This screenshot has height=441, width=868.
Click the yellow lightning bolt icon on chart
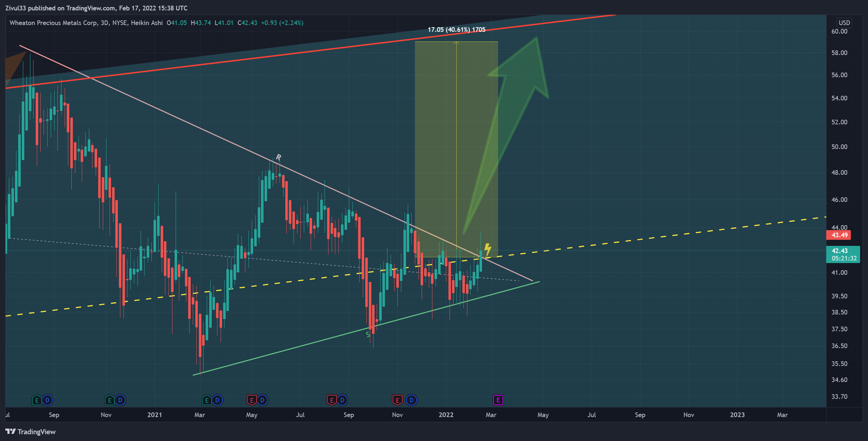pyautogui.click(x=488, y=249)
